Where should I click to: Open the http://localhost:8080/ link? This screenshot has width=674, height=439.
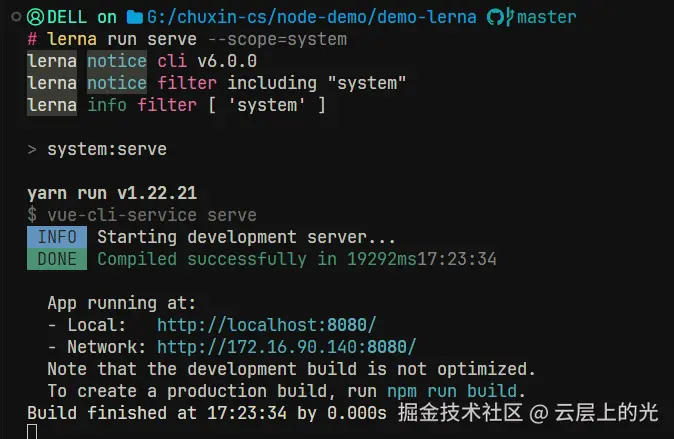[x=266, y=325]
